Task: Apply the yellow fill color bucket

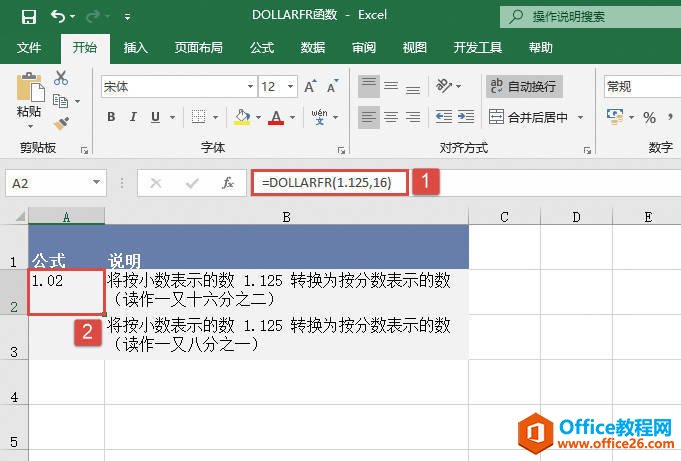Action: tap(242, 116)
